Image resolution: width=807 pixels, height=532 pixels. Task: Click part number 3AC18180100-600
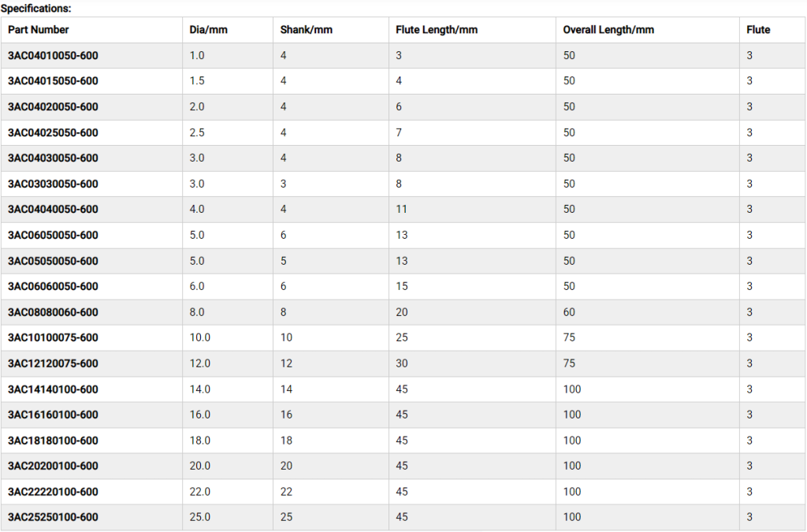coord(53,441)
